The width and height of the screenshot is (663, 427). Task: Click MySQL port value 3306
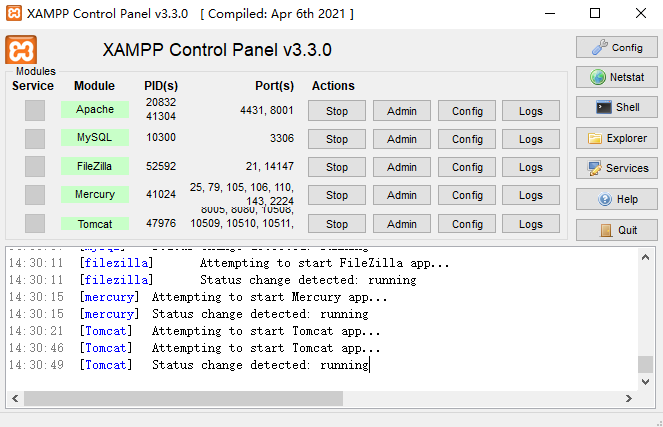282,138
